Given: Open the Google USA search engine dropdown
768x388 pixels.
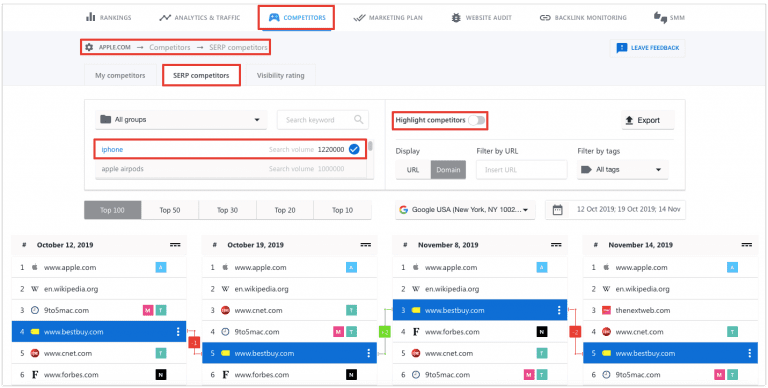Looking at the screenshot, I should [x=465, y=210].
